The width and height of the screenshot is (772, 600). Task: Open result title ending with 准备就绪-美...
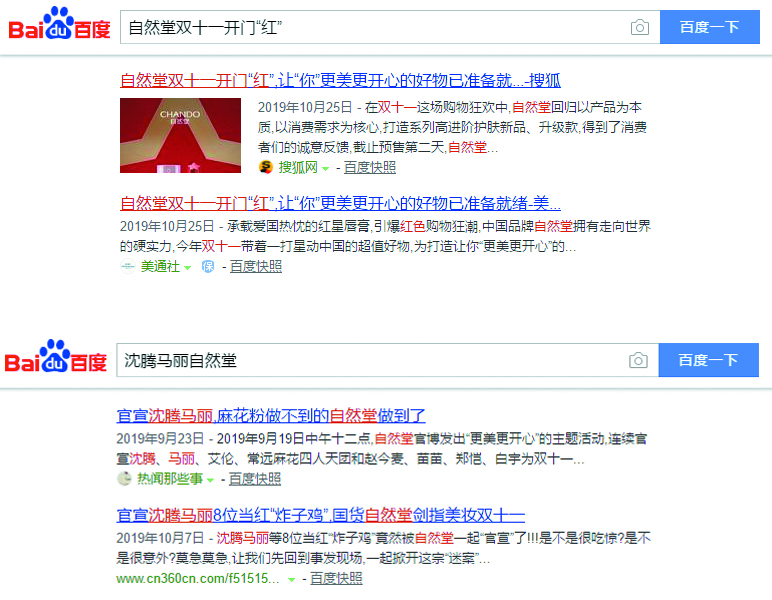click(x=340, y=203)
